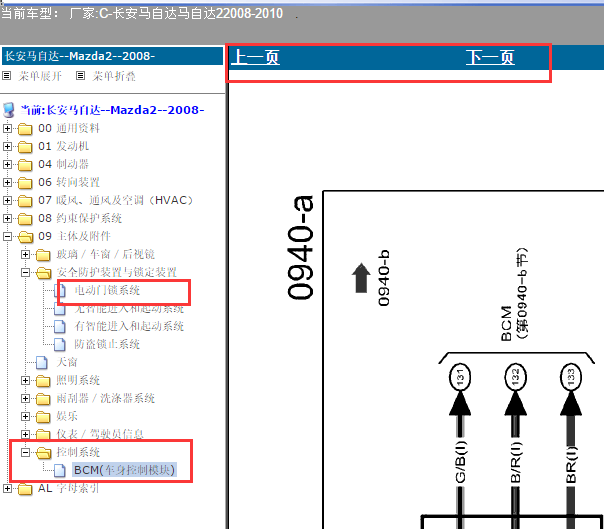Open the BCM(车身控制模块) page
604x529 pixels.
coord(124,470)
